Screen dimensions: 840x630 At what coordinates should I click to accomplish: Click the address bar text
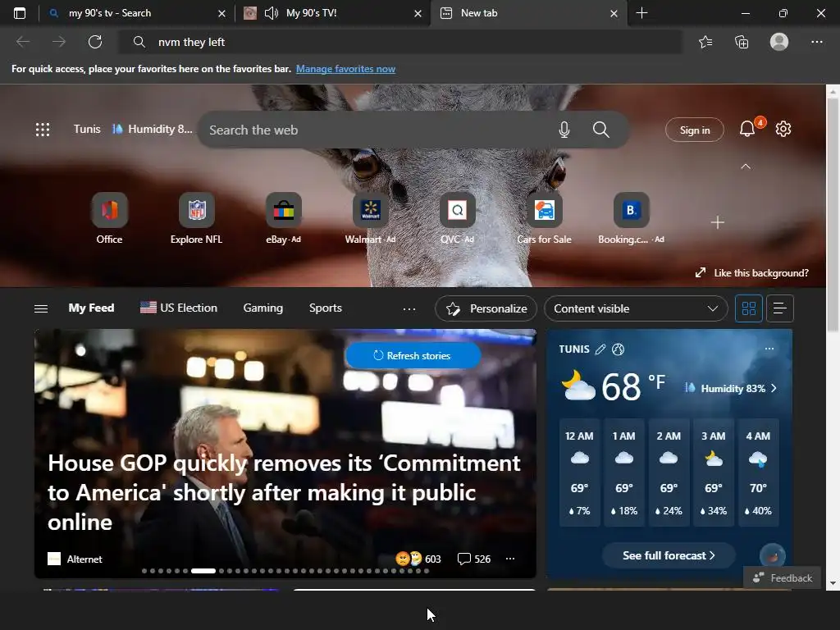pyautogui.click(x=191, y=42)
